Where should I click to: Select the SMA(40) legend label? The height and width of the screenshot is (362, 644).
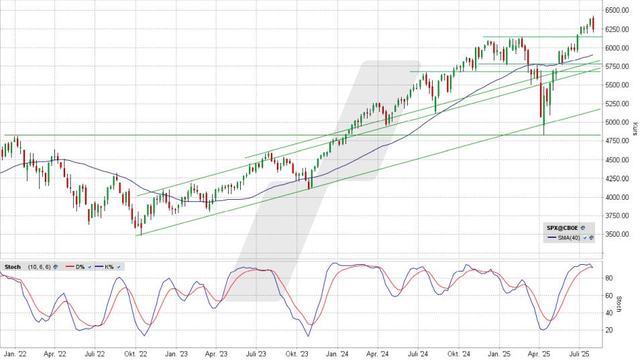pyautogui.click(x=569, y=237)
